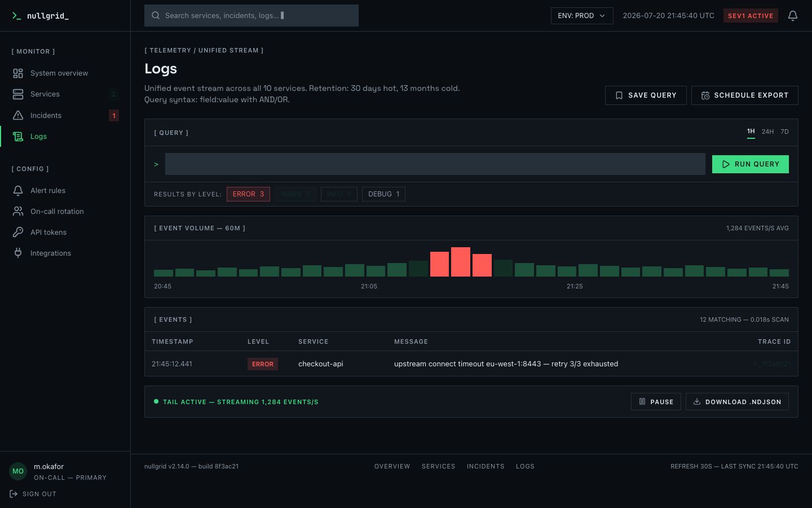Screen dimensions: 812x508
Task: Click the m.okafor username
Action: 48,467
